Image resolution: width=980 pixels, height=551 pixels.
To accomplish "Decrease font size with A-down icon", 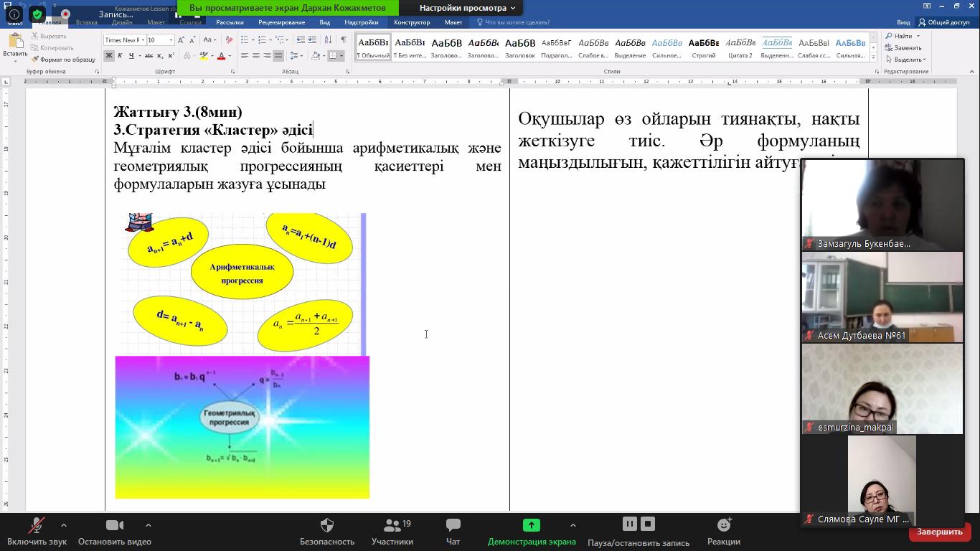I will pyautogui.click(x=192, y=39).
